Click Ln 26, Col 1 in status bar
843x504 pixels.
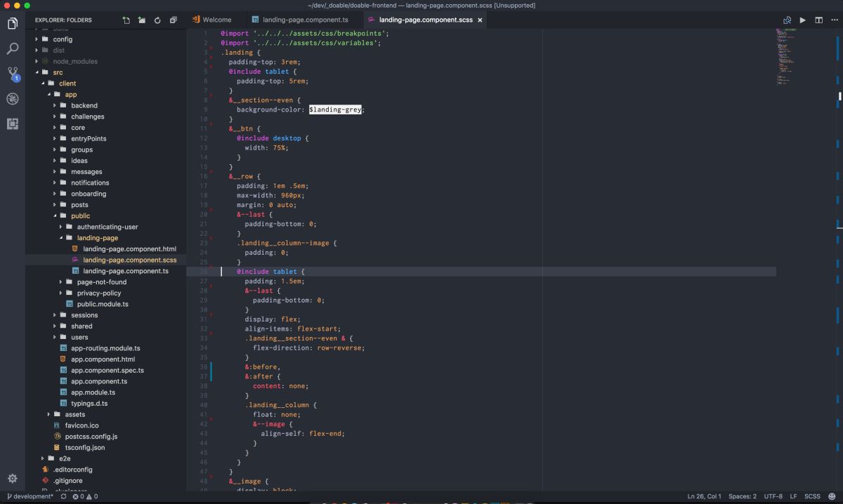(x=704, y=496)
